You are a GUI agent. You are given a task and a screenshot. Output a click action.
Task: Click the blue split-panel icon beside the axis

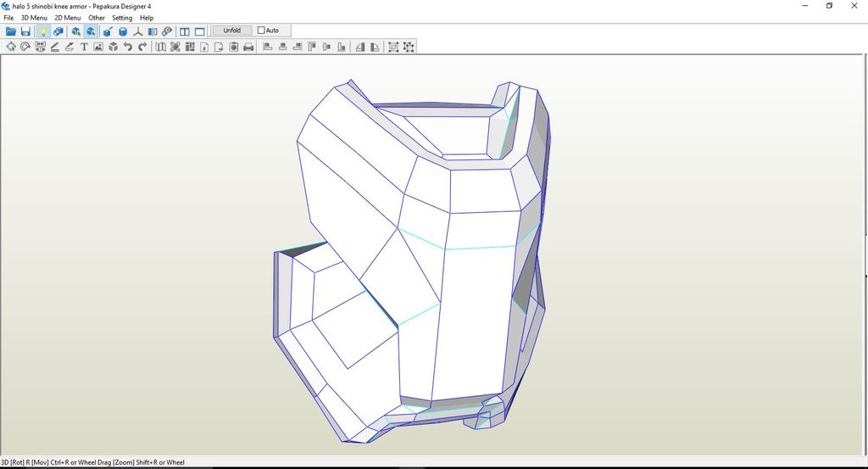pos(153,31)
